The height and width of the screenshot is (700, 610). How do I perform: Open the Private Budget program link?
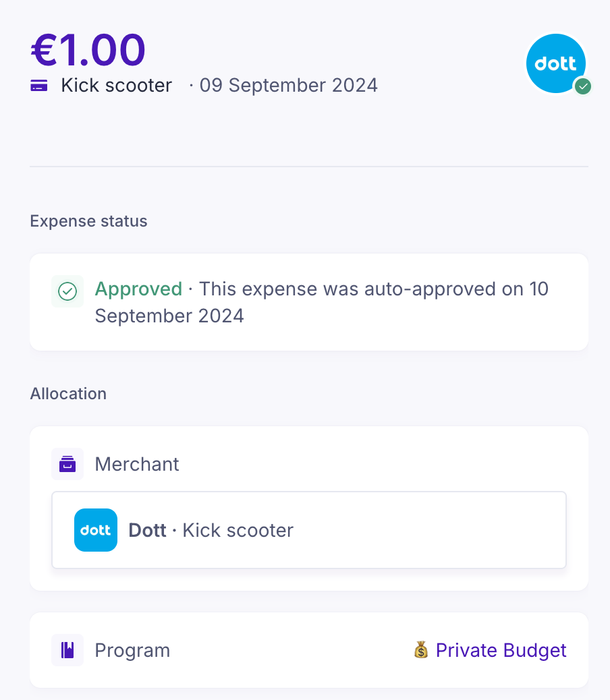[501, 650]
